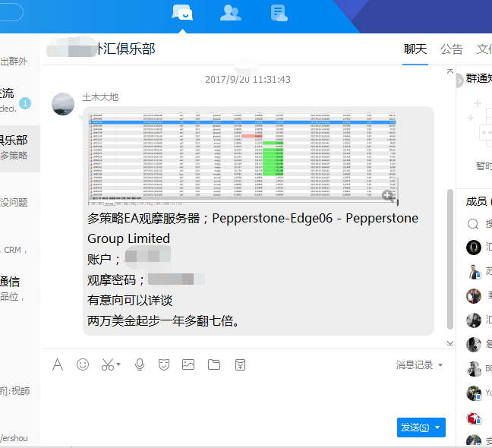The width and height of the screenshot is (492, 448).
Task: Expand the 消息记录 dropdown arrow
Action: coord(440,365)
